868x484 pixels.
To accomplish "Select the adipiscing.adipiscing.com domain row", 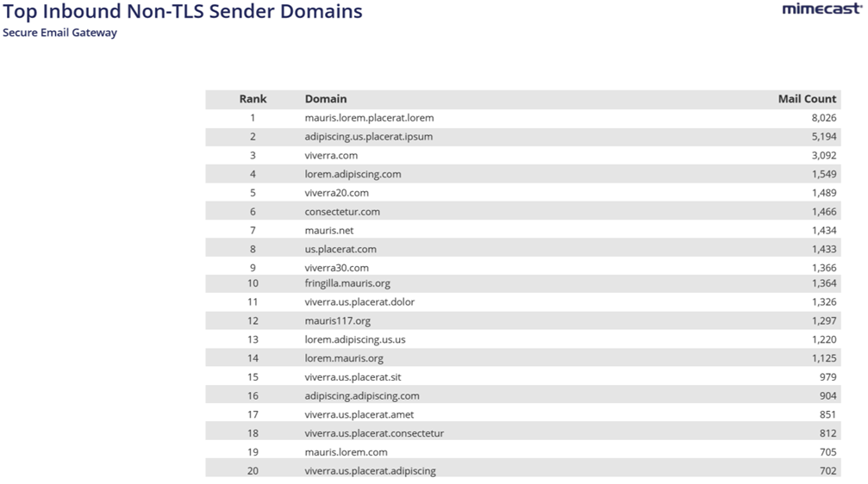I will [x=362, y=396].
